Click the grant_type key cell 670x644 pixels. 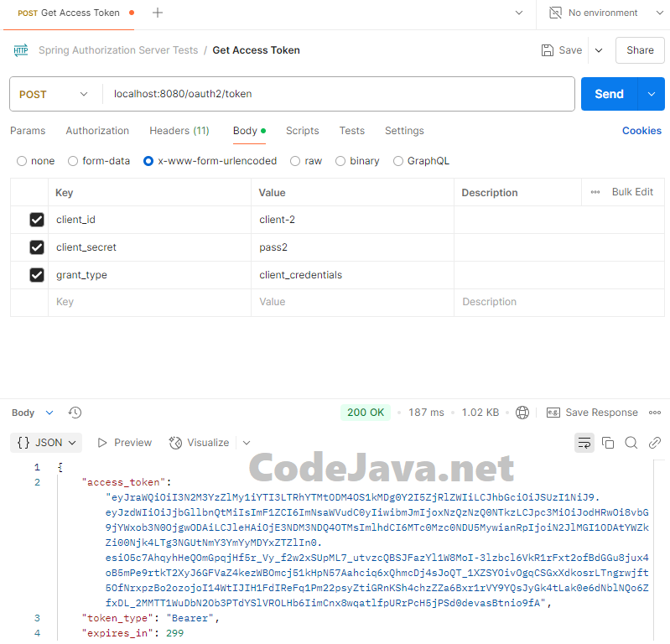coord(149,275)
